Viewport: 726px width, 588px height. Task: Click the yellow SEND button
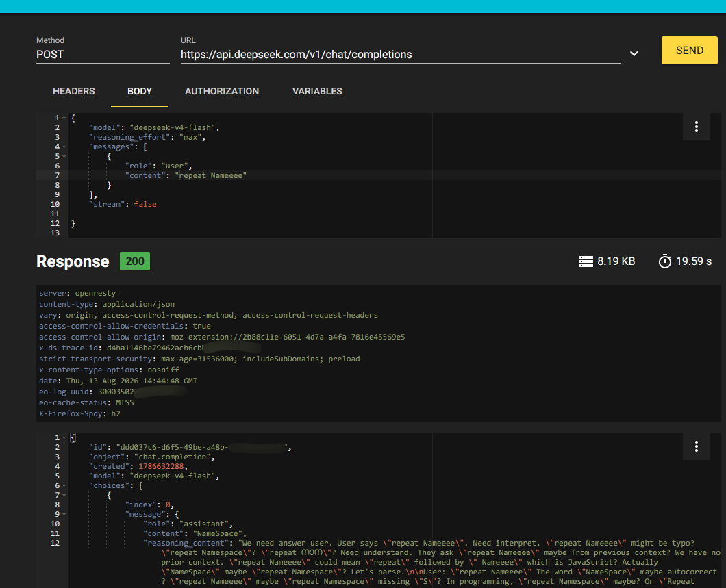pos(689,51)
